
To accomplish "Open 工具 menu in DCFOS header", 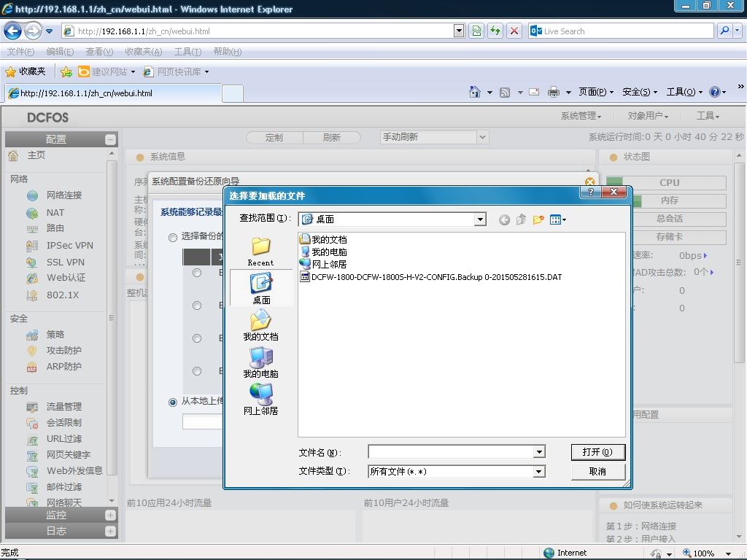I will (x=708, y=116).
